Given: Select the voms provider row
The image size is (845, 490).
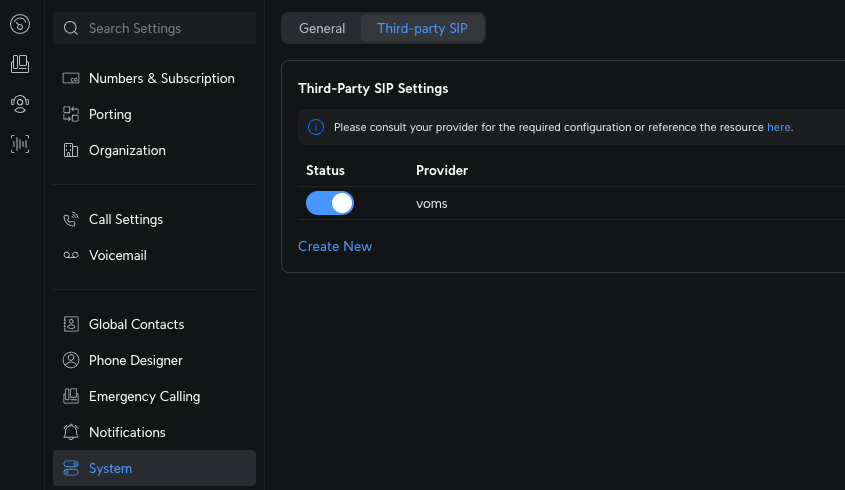Looking at the screenshot, I should pyautogui.click(x=432, y=203).
